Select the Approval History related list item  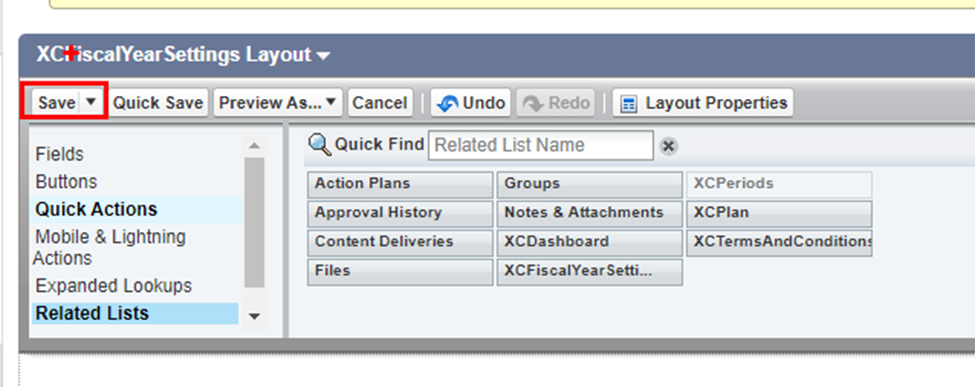click(400, 213)
